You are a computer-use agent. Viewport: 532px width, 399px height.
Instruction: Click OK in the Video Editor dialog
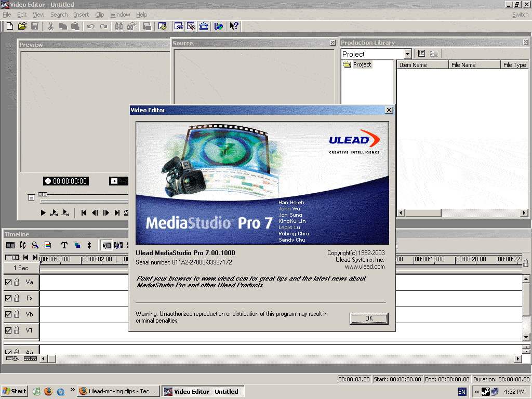369,318
